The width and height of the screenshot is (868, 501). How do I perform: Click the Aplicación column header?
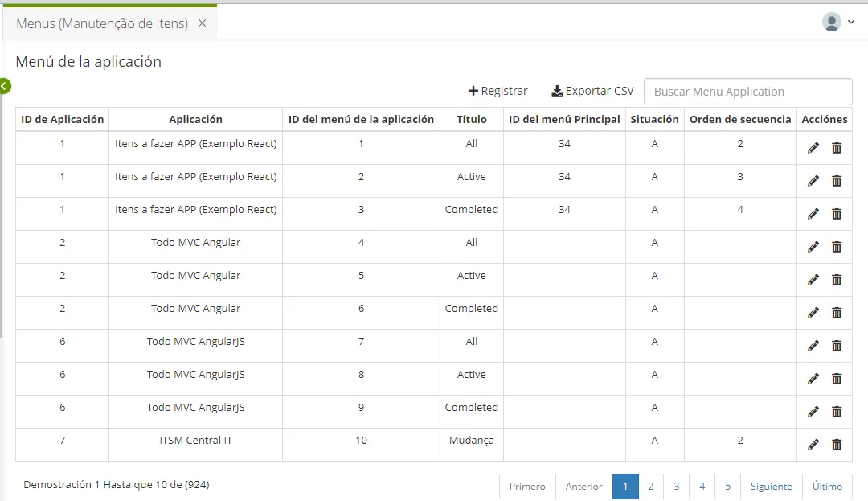coord(195,119)
